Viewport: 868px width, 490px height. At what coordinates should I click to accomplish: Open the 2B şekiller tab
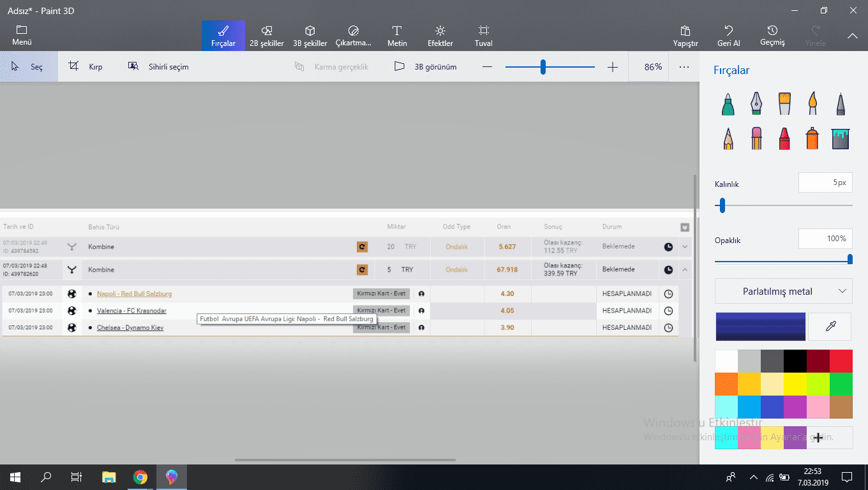(267, 36)
